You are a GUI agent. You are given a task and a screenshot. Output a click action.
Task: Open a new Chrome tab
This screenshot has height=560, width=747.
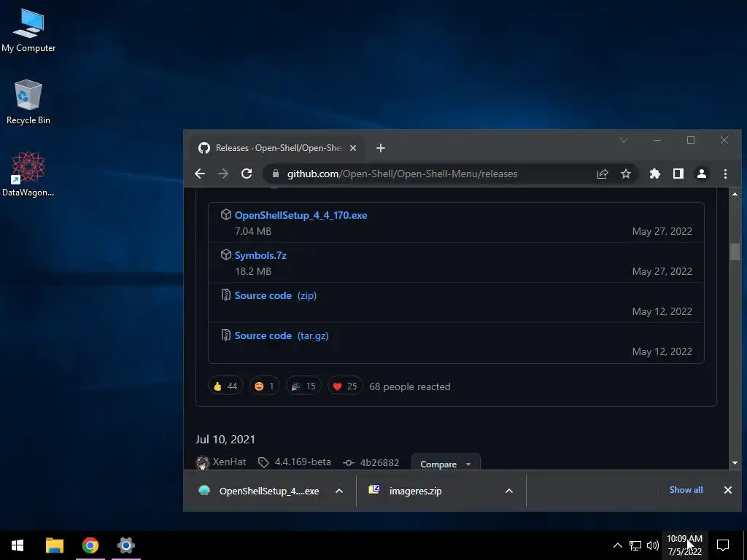381,148
